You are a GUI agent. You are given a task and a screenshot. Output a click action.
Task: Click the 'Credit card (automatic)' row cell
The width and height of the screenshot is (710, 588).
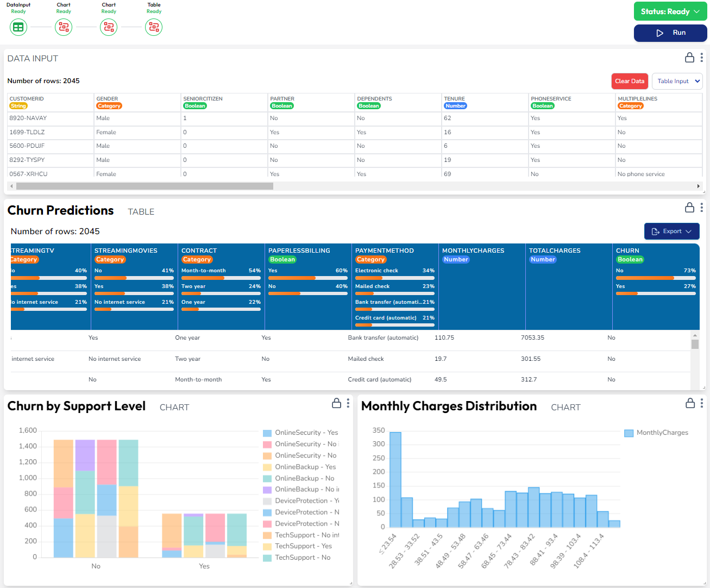tap(380, 379)
